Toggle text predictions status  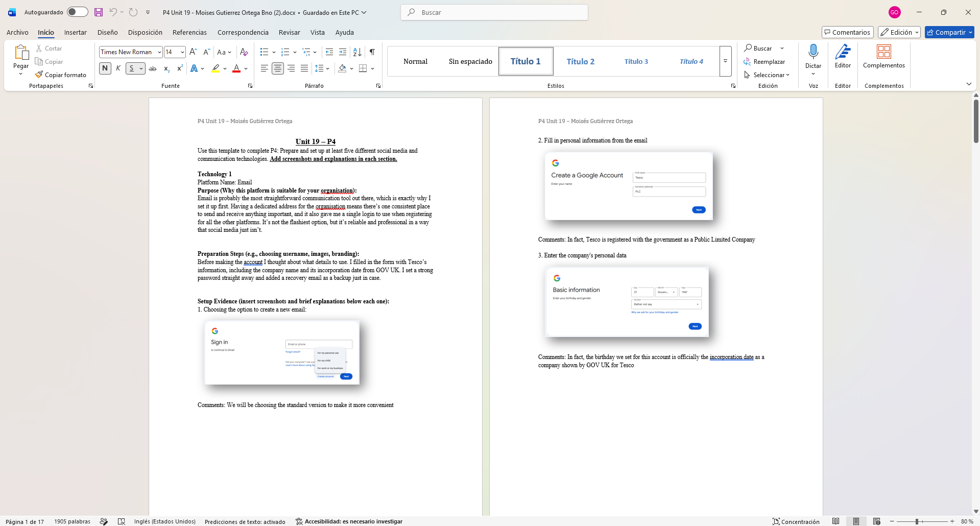click(245, 521)
